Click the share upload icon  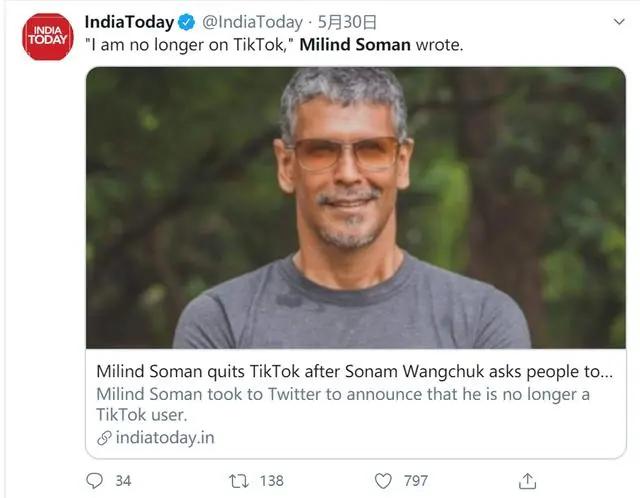click(529, 481)
